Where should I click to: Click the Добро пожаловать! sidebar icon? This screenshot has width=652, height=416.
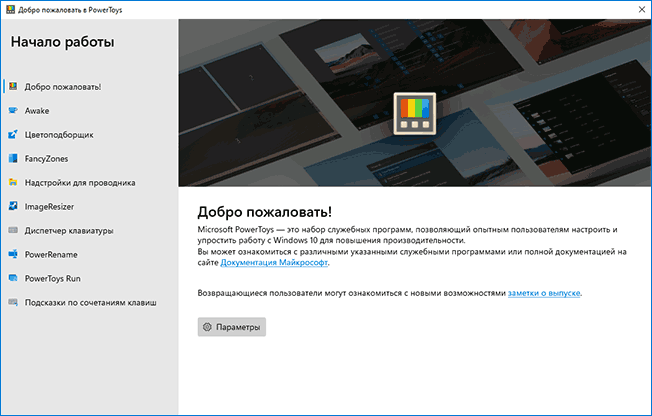[13, 86]
